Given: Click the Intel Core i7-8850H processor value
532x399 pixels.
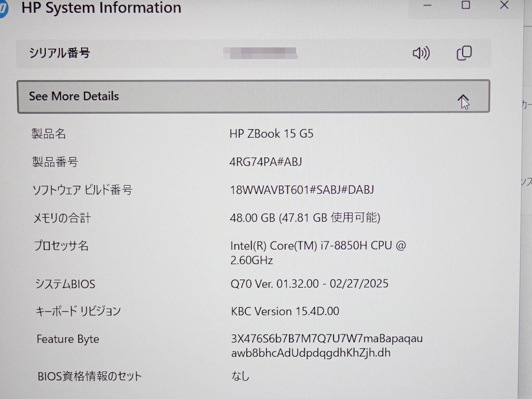Looking at the screenshot, I should tap(318, 253).
